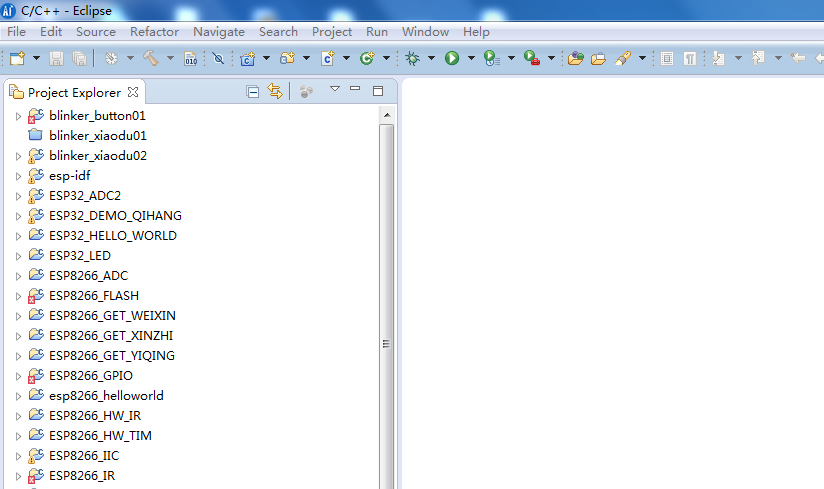The width and height of the screenshot is (824, 489).
Task: Click New Source Folder icon
Action: [x=287, y=58]
